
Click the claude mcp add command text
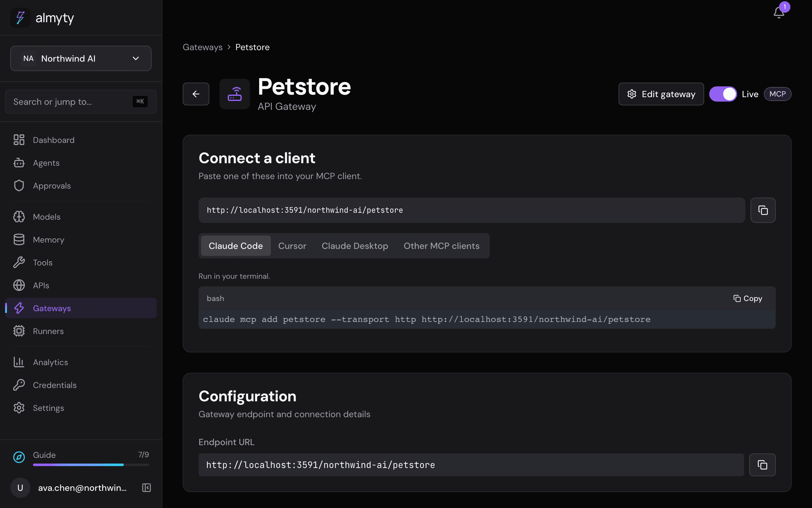[x=427, y=319]
